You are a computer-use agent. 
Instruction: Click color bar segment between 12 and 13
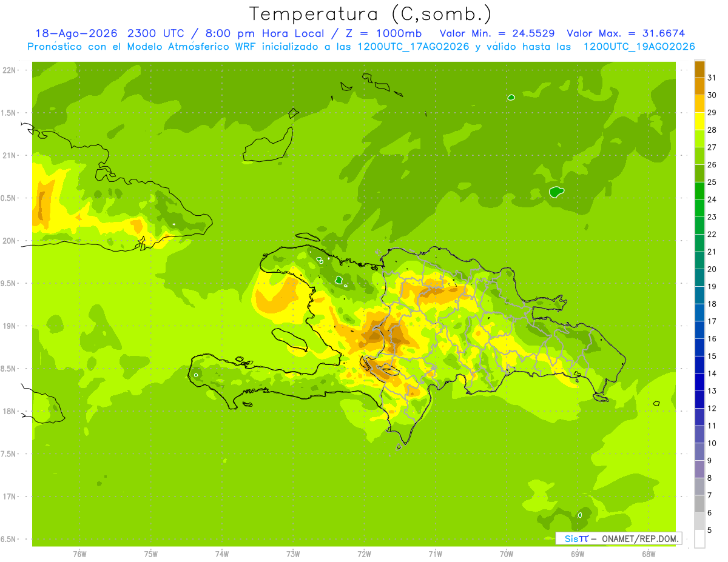click(x=699, y=400)
